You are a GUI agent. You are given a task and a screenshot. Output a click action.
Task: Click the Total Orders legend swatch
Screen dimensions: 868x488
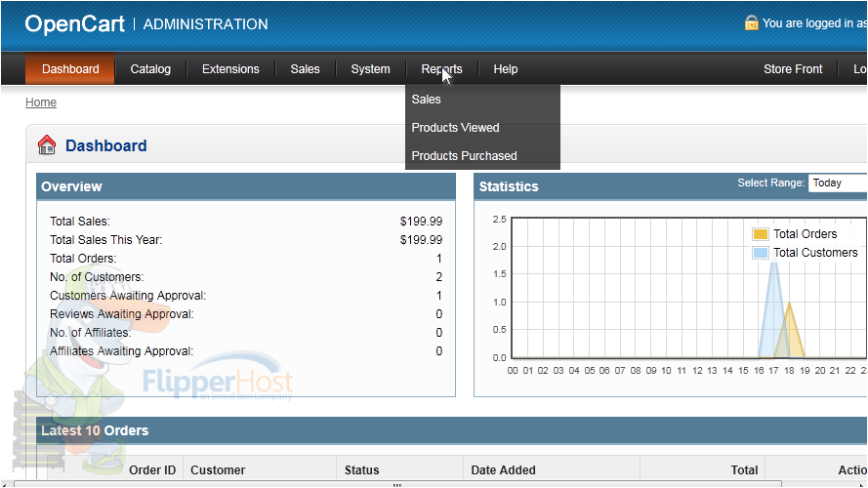(x=760, y=234)
